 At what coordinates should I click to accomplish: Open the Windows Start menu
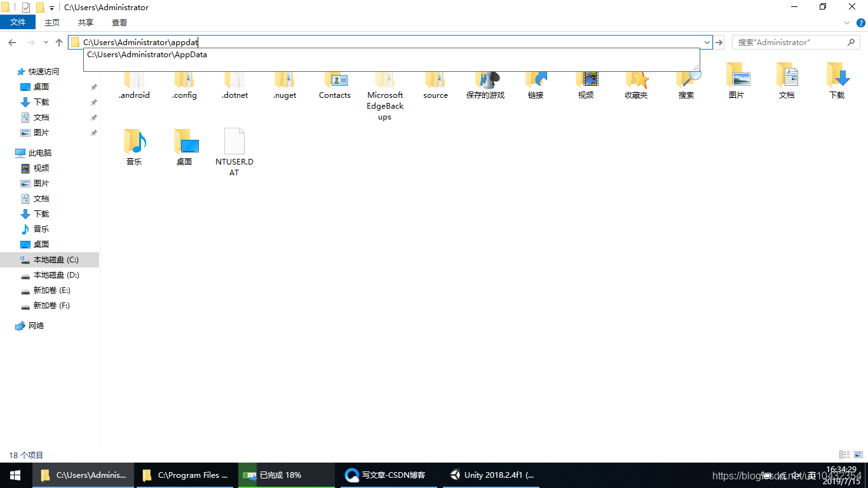(x=15, y=475)
